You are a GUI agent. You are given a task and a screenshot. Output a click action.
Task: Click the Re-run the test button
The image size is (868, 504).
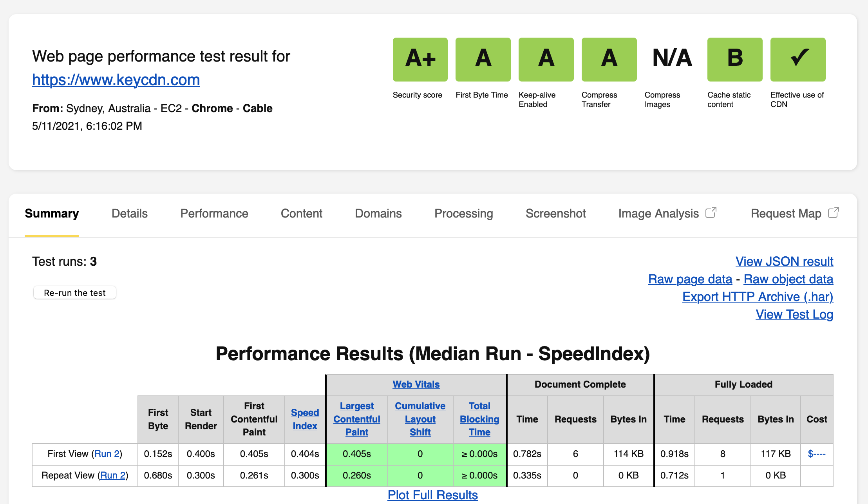click(74, 293)
